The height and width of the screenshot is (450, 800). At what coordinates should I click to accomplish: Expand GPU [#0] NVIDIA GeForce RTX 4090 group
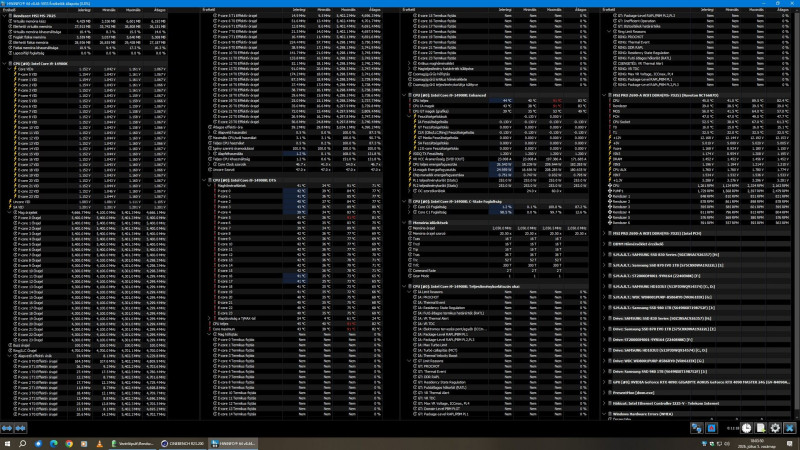[604, 382]
